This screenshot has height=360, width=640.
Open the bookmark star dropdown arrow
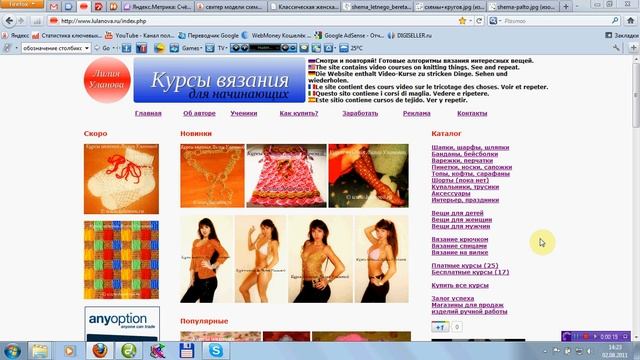click(x=470, y=20)
